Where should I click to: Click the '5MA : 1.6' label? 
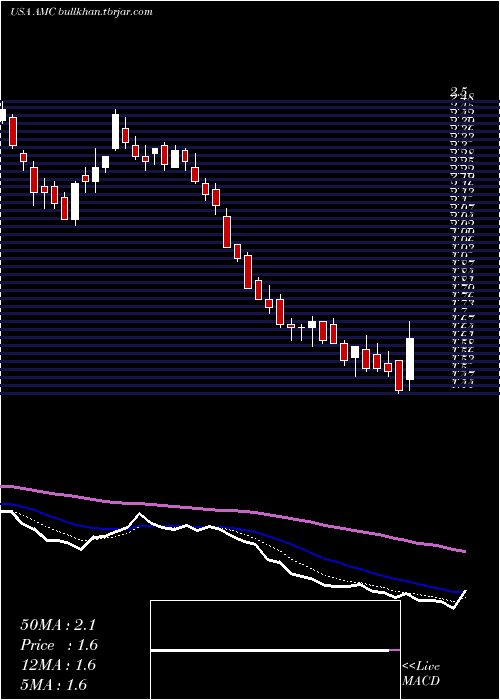pyautogui.click(x=54, y=684)
